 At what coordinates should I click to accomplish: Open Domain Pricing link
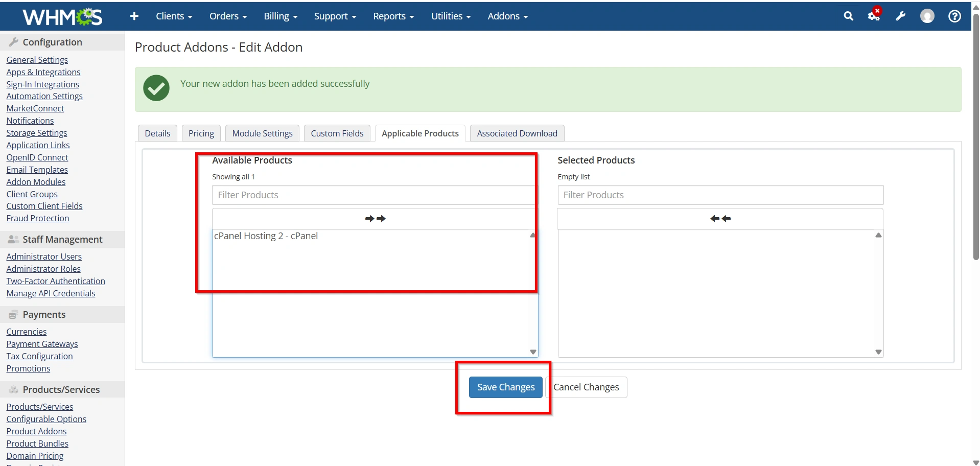(35, 456)
